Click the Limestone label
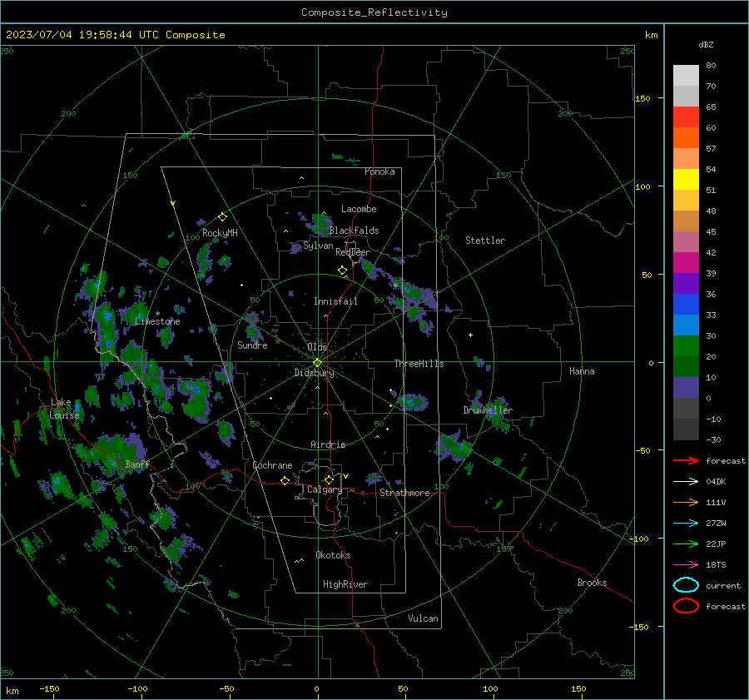 (x=157, y=321)
